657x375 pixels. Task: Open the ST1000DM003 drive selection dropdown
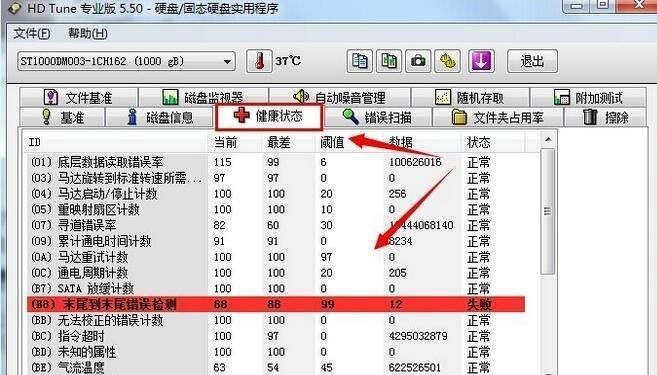click(126, 62)
